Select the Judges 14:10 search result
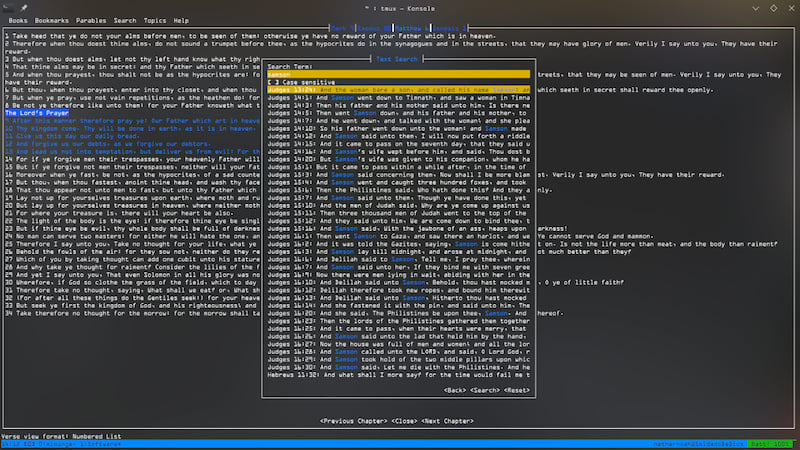 (x=398, y=129)
